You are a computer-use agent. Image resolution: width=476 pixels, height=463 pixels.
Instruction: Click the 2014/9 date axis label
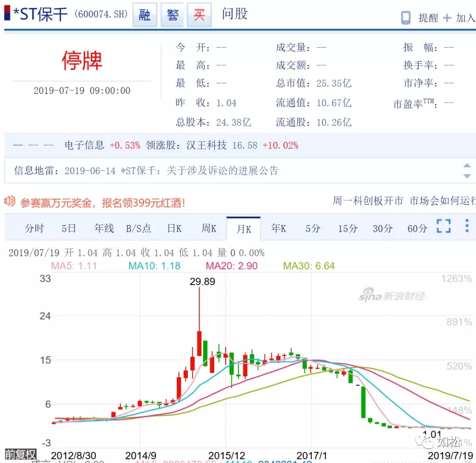click(141, 456)
